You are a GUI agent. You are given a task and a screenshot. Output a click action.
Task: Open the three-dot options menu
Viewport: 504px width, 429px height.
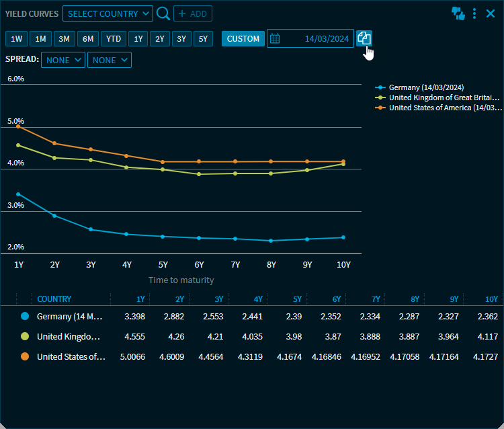pyautogui.click(x=474, y=13)
